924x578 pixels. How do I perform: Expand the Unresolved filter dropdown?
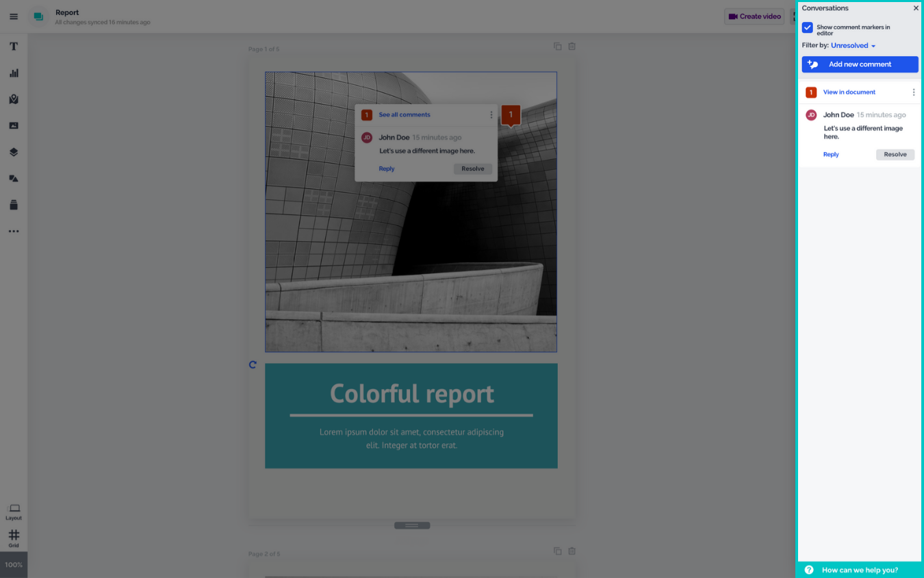coord(853,46)
